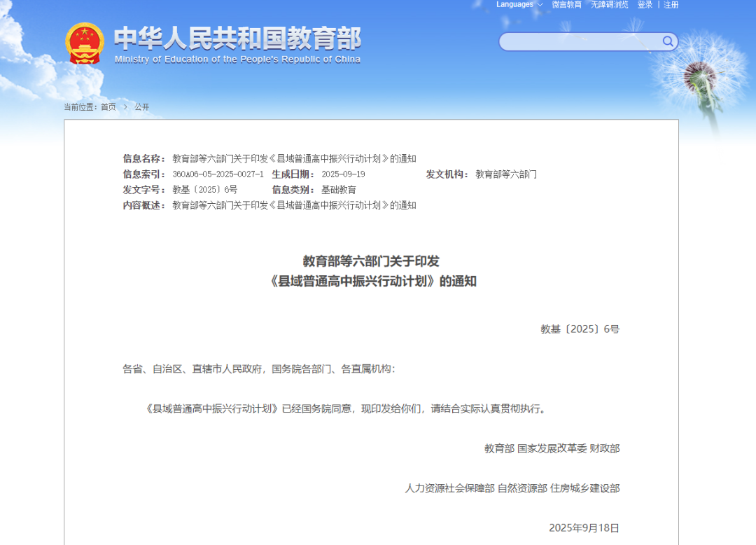Click the 注册 register link
756x545 pixels.
tap(671, 4)
